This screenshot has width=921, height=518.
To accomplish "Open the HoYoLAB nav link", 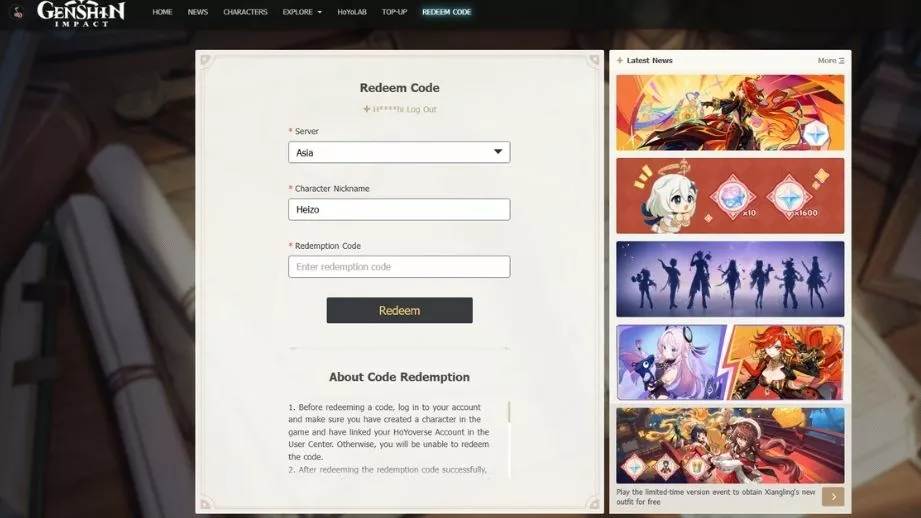I will click(x=352, y=12).
